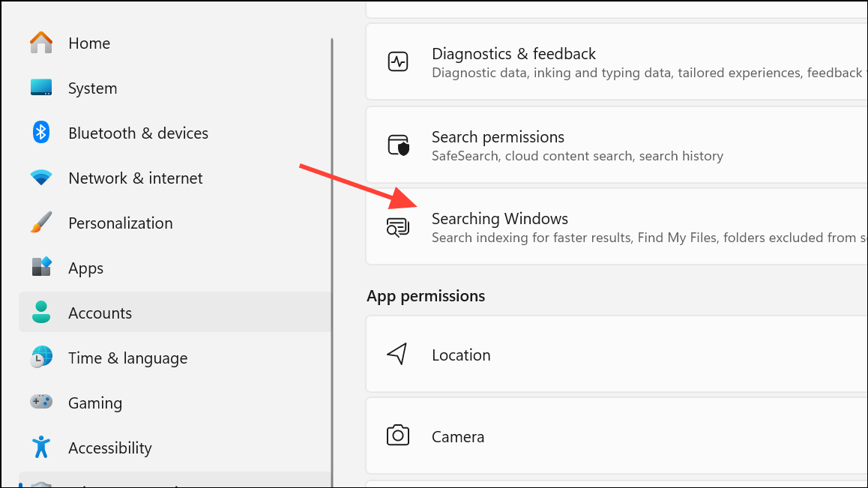Click the Camera icon
Image resolution: width=868 pixels, height=488 pixels.
tap(398, 436)
